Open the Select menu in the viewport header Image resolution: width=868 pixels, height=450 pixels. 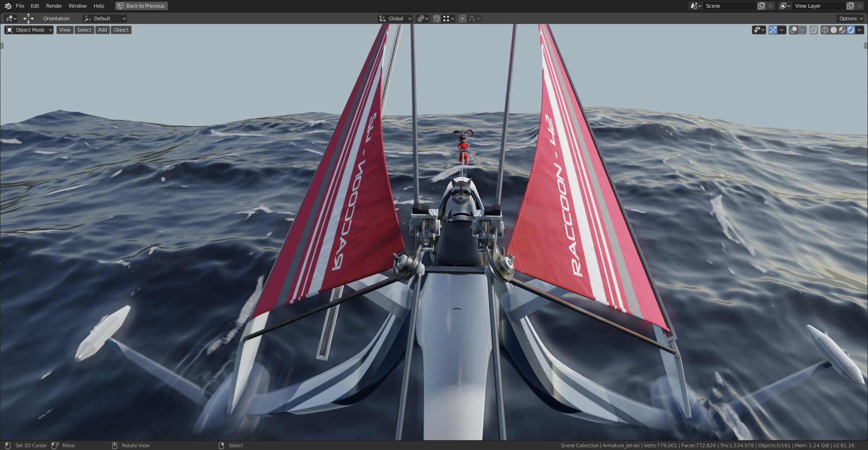point(84,30)
